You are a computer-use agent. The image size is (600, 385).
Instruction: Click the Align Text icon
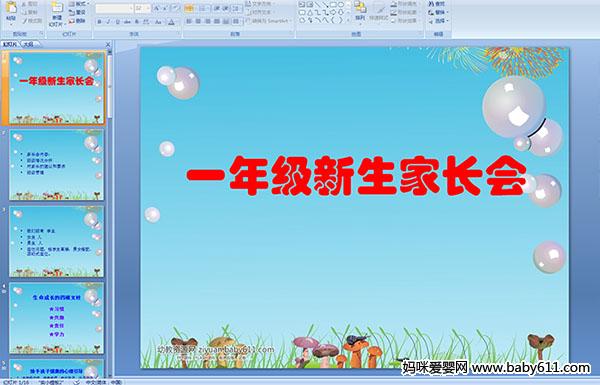pyautogui.click(x=248, y=12)
